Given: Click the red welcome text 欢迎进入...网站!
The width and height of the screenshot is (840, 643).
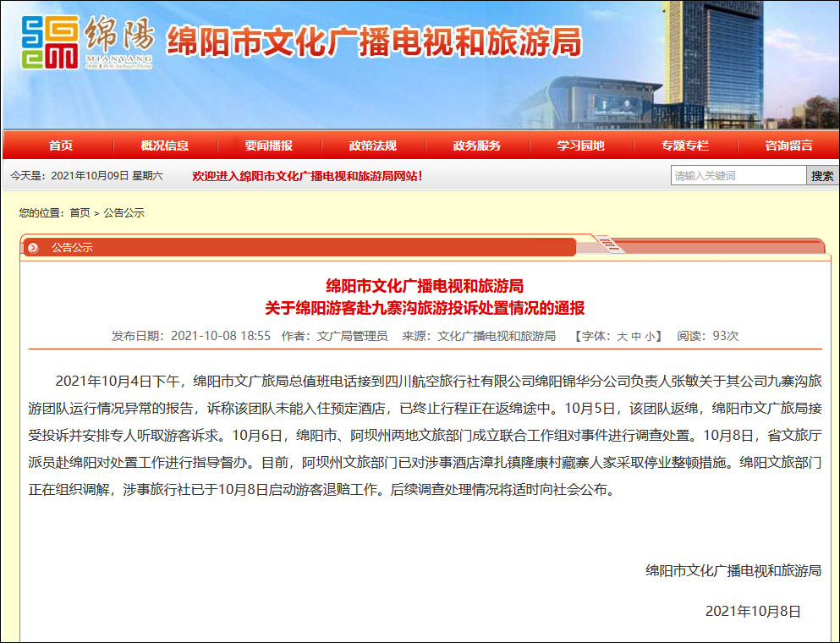Looking at the screenshot, I should tap(307, 176).
